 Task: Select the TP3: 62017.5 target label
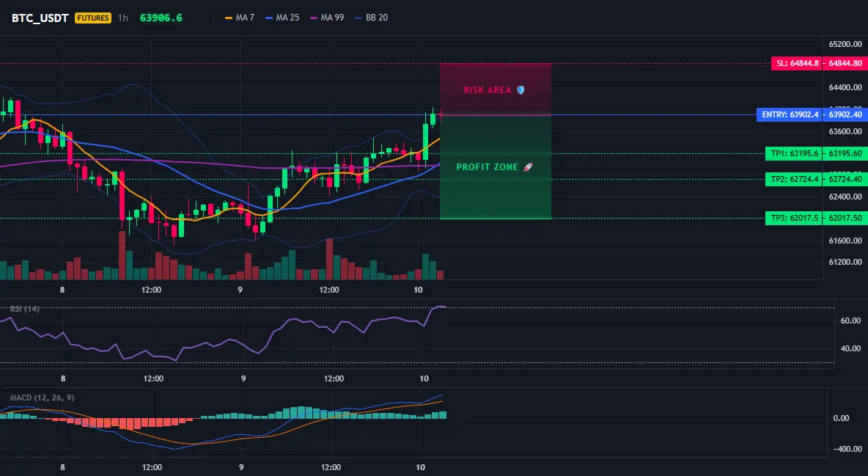coord(795,218)
